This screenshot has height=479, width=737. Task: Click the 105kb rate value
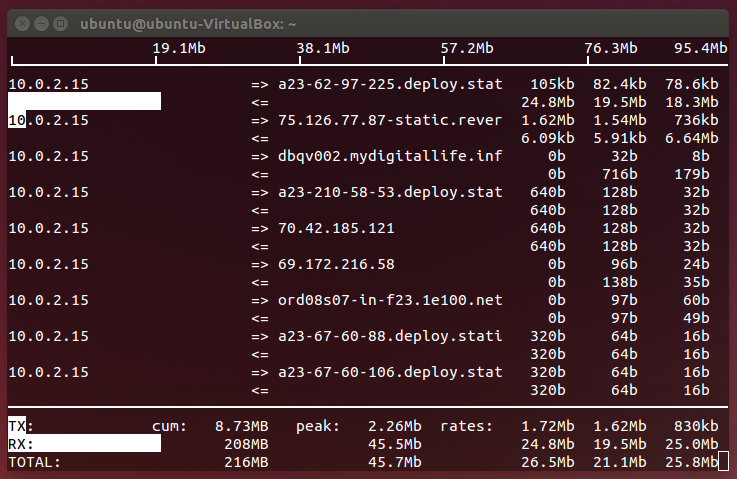(552, 85)
